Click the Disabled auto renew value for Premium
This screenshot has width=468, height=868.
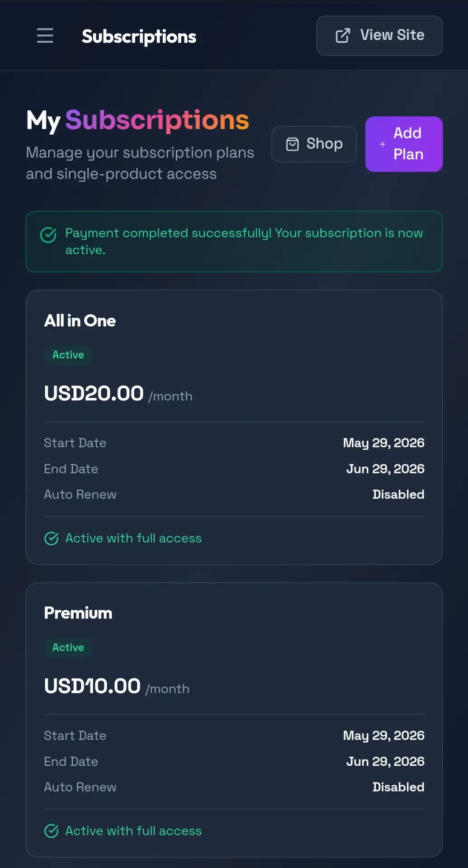pyautogui.click(x=398, y=787)
